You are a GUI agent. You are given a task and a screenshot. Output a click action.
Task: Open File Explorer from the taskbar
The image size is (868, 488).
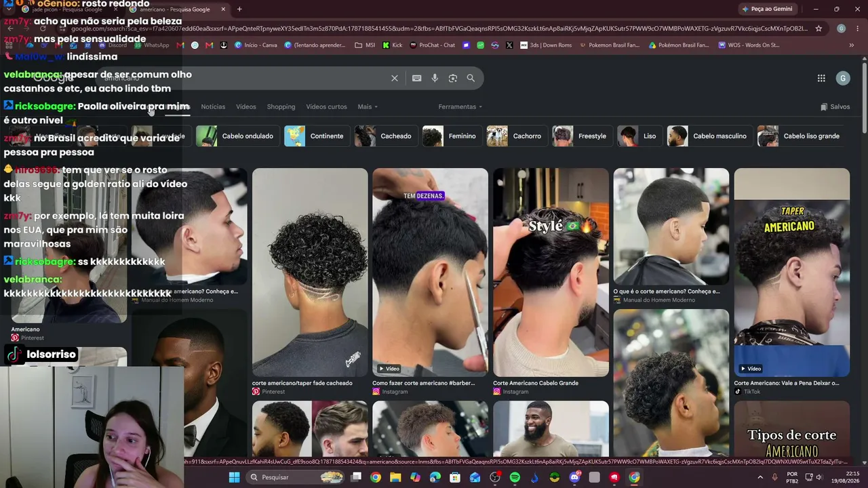[x=395, y=477]
